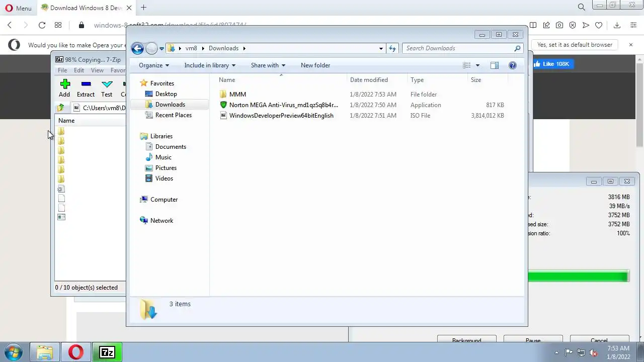Open Opera reader view icon
The image size is (644, 362).
(533, 25)
